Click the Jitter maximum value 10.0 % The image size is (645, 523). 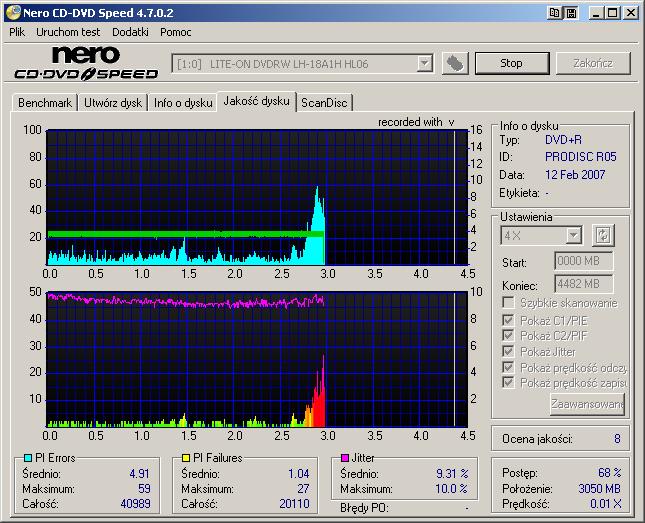[x=451, y=489]
